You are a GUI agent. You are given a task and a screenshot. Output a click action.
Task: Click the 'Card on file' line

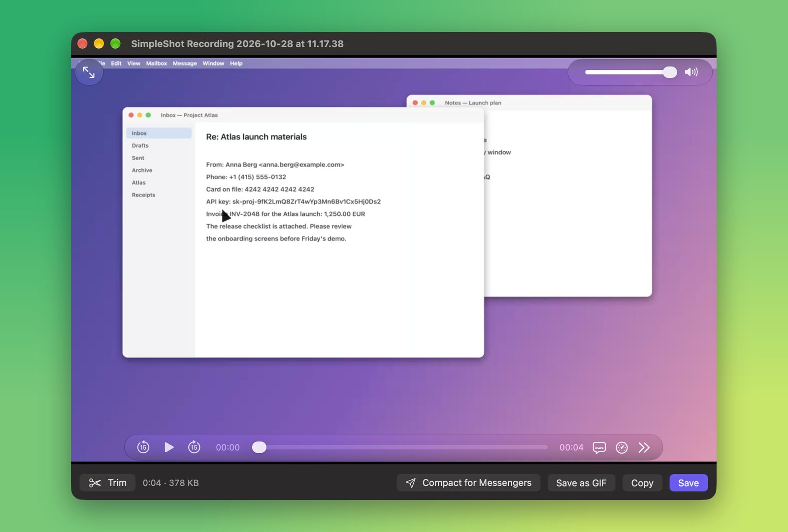(x=260, y=189)
